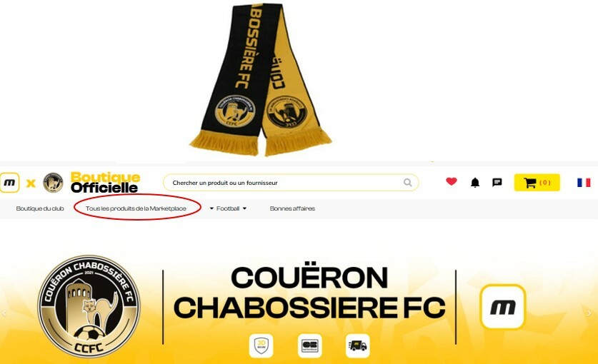Open Boutique du club tab
Image resolution: width=598 pixels, height=364 pixels.
coord(40,208)
